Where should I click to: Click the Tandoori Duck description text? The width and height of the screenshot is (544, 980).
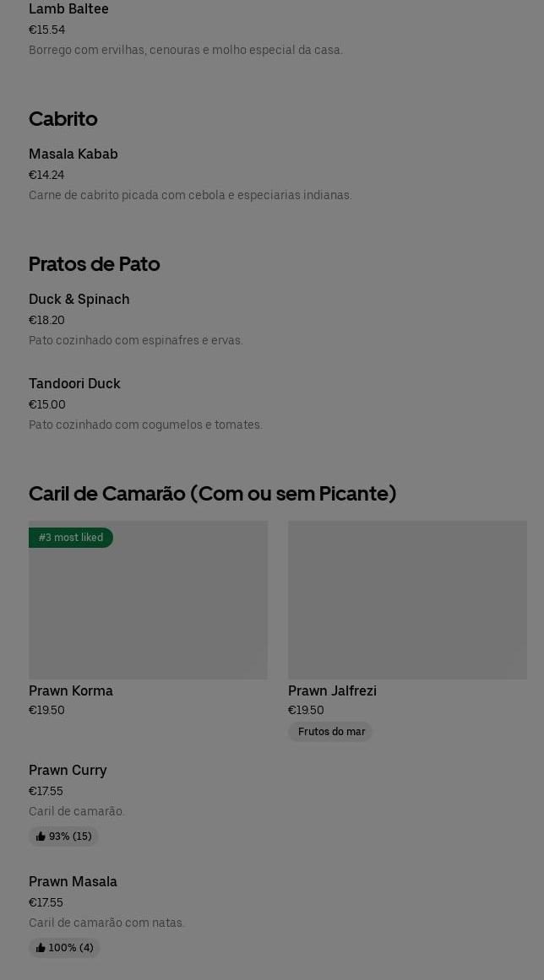pos(145,425)
